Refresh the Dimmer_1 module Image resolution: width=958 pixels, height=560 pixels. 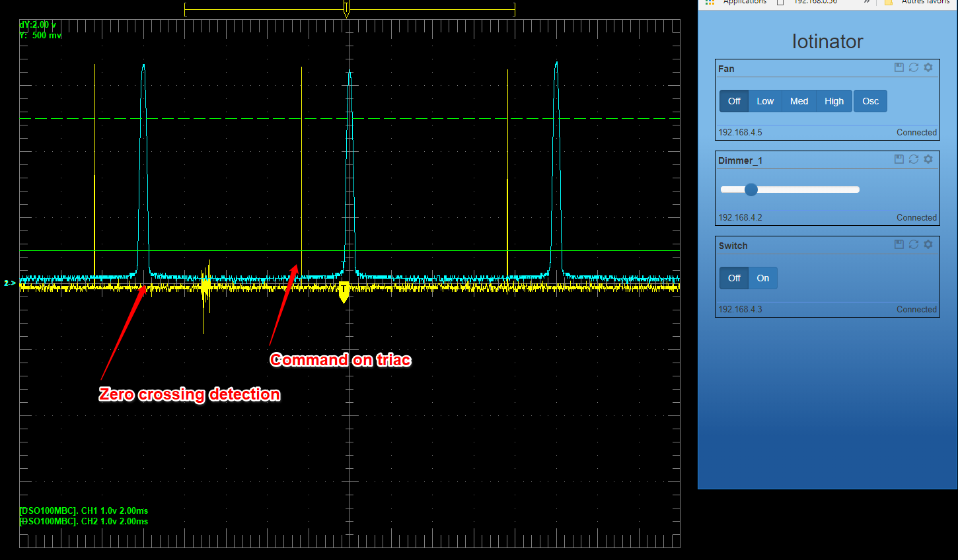[x=914, y=159]
